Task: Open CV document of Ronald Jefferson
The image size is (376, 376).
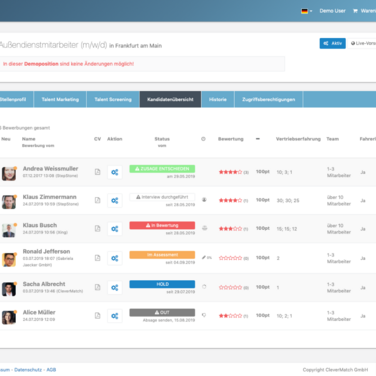Action: click(x=97, y=258)
